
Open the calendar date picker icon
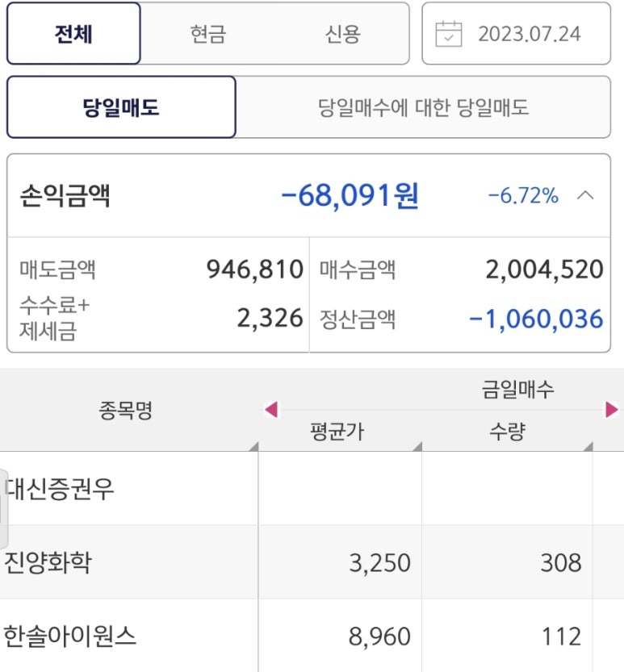449,34
